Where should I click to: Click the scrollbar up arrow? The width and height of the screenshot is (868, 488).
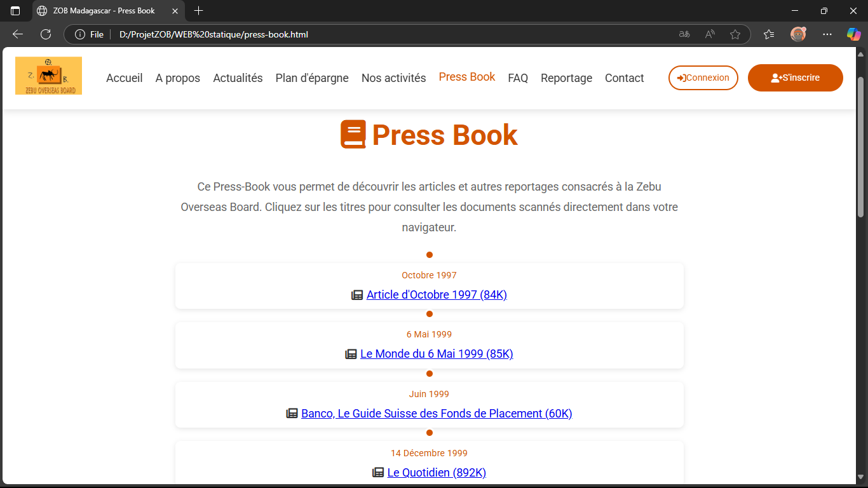[861, 53]
